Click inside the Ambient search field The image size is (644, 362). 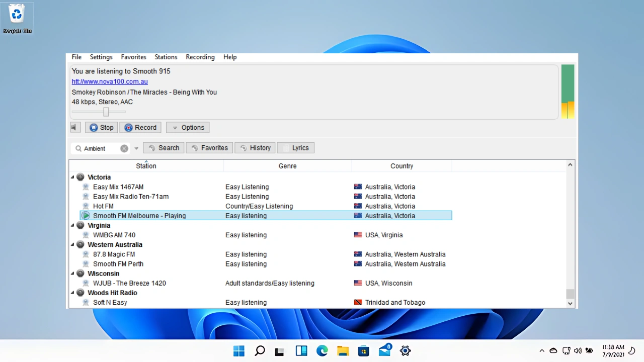coord(101,148)
